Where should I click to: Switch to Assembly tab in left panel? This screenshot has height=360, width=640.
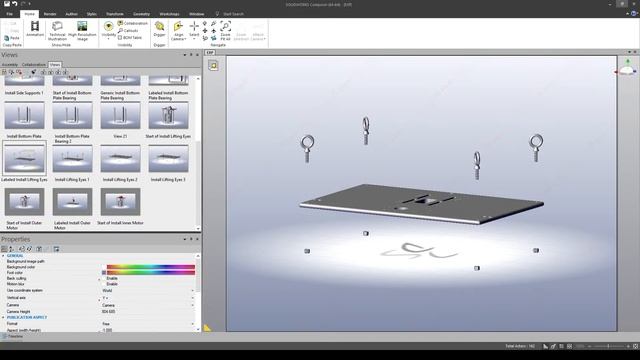9,64
